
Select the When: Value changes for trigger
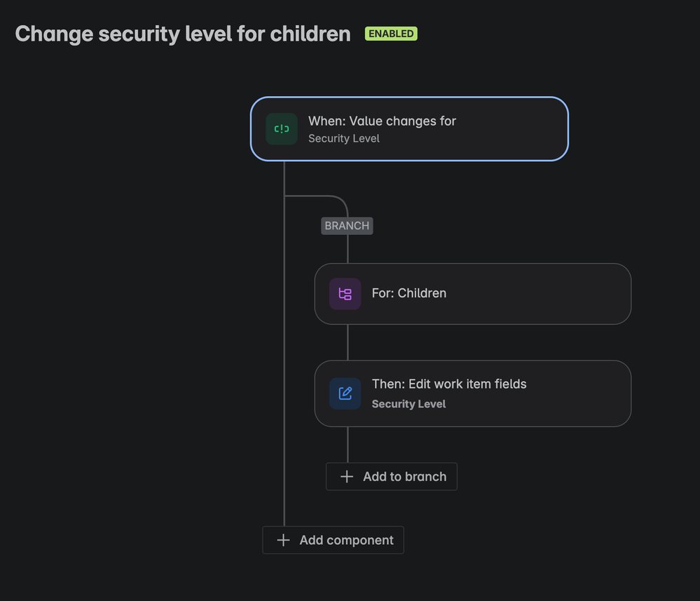[x=409, y=129]
